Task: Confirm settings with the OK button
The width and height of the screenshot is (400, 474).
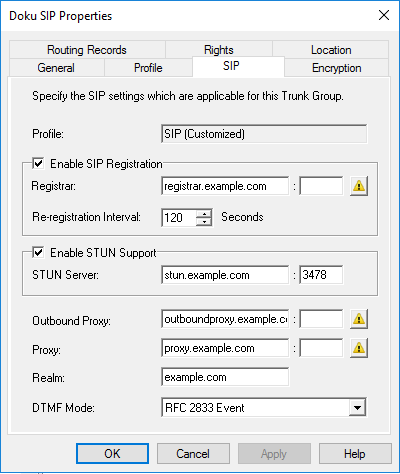Action: click(x=112, y=453)
